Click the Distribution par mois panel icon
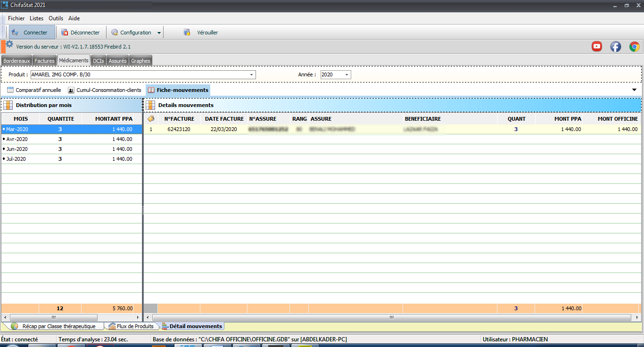The image size is (644, 347). [x=8, y=105]
